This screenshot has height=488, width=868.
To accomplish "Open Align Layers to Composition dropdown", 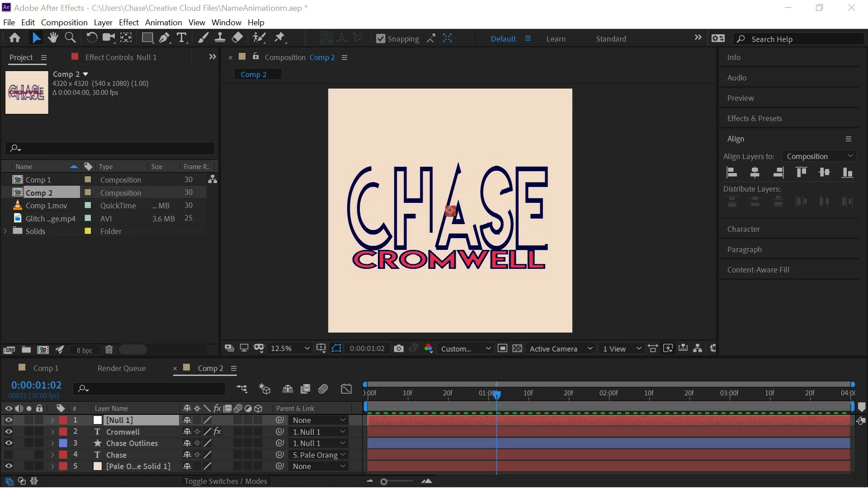I will [819, 156].
